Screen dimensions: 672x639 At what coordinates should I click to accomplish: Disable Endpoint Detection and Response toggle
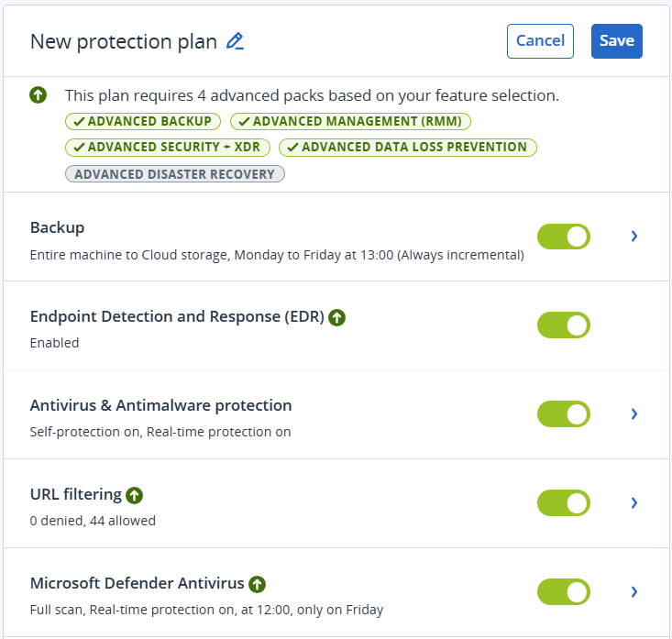563,325
